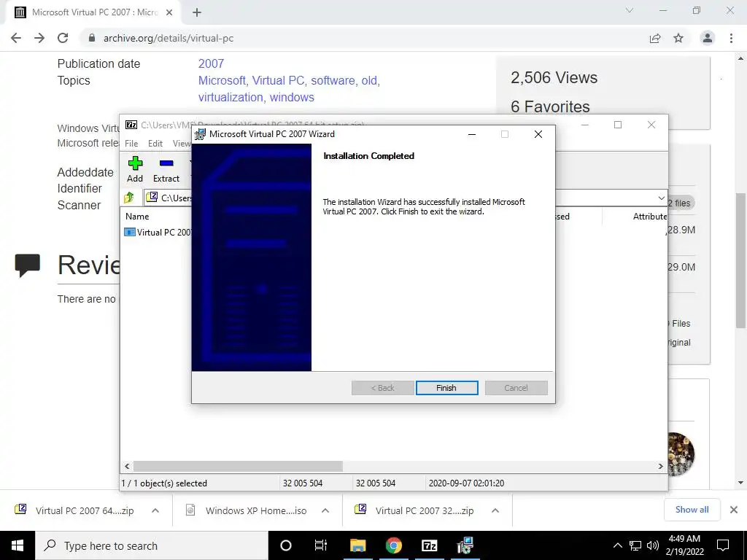Click the horizontal scrollbar in 7-Zip window
747x560 pixels.
pos(238,466)
